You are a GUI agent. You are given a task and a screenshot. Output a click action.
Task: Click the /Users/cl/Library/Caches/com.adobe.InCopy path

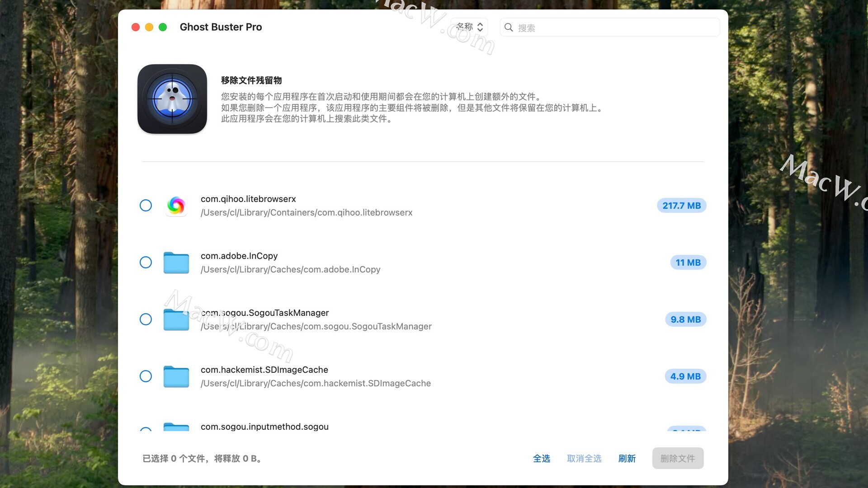tap(291, 269)
